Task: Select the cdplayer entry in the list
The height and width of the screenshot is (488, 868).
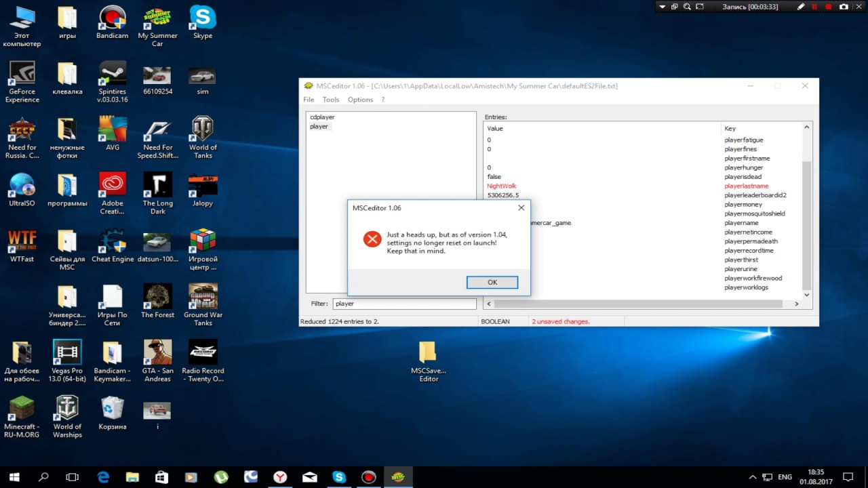Action: (x=322, y=117)
